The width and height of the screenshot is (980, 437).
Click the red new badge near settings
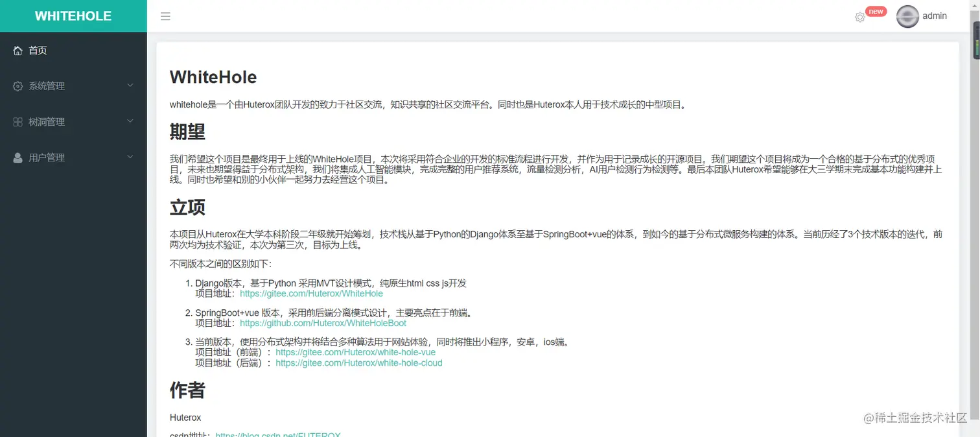[876, 11]
